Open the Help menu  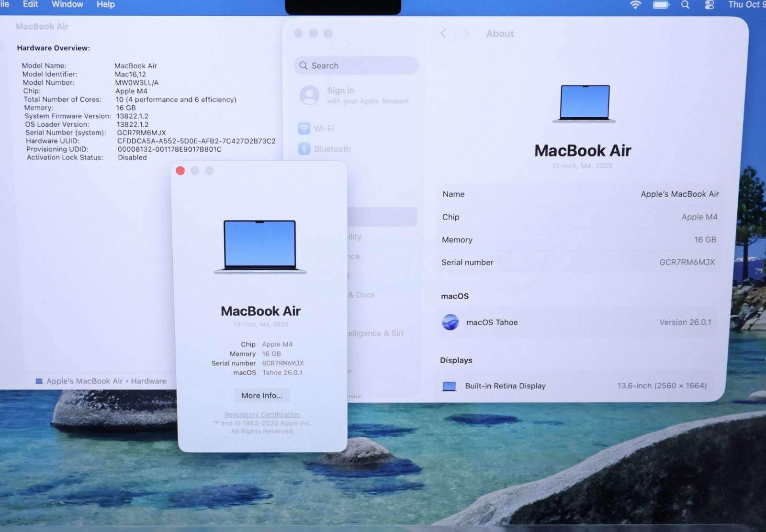coord(105,4)
